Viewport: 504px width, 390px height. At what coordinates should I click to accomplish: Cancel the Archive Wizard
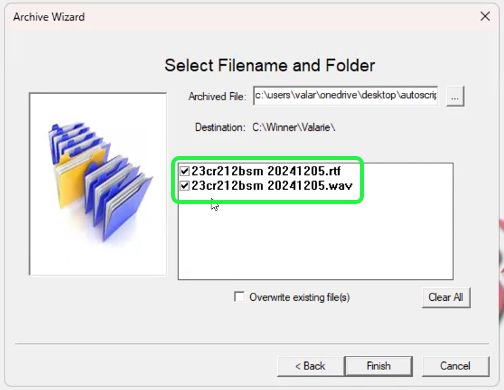click(x=455, y=366)
